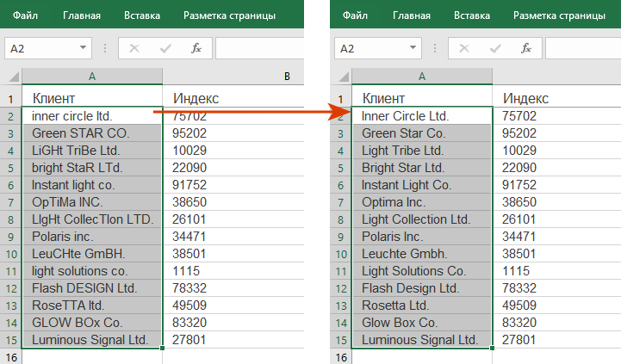Open Разметка страницы tab in left window
The width and height of the screenshot is (621, 364).
[229, 15]
